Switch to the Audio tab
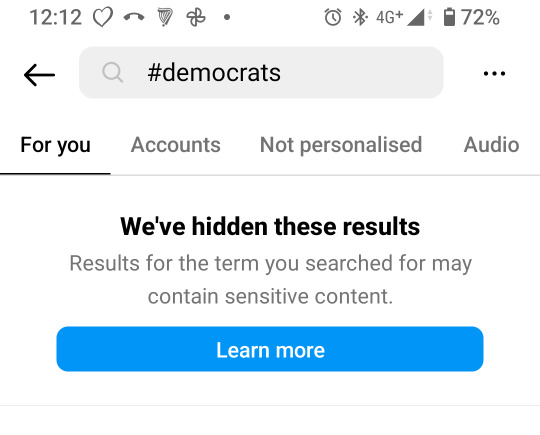Viewport: 540px width, 435px height. pyautogui.click(x=491, y=145)
